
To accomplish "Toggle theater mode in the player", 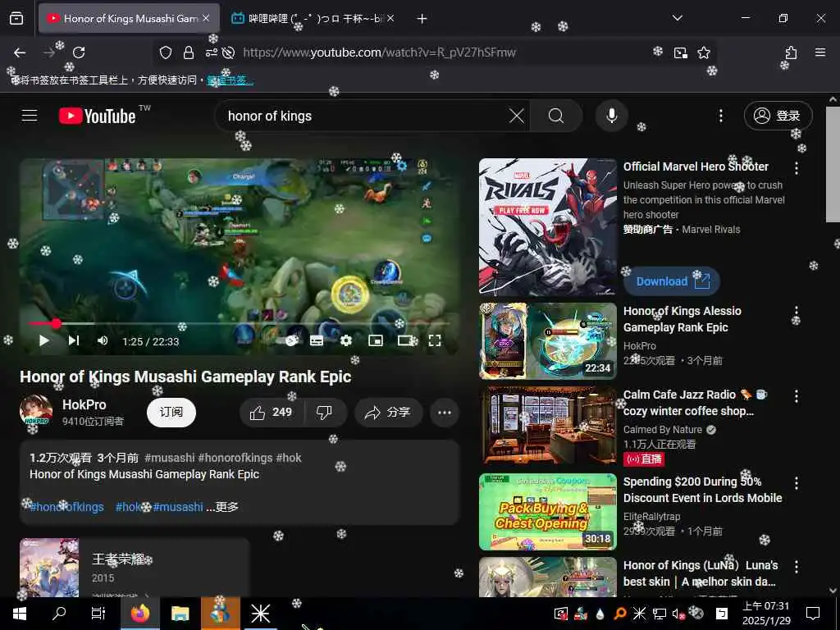I will click(x=406, y=340).
